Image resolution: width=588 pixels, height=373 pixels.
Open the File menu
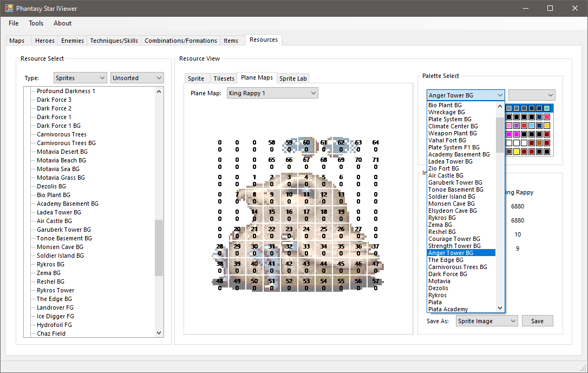14,23
